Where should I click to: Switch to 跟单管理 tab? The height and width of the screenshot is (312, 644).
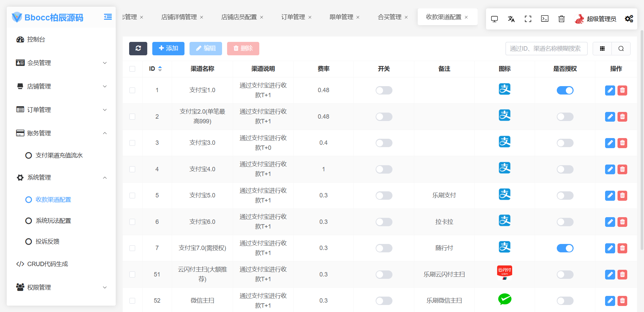coord(341,17)
